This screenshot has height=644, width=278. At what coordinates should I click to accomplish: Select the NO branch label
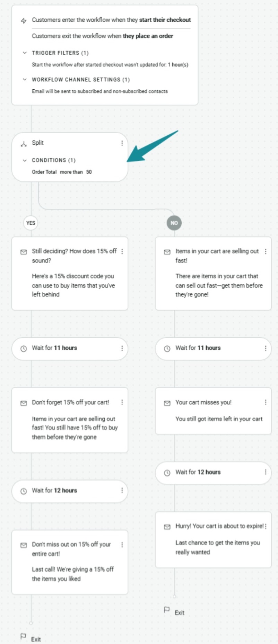click(174, 223)
